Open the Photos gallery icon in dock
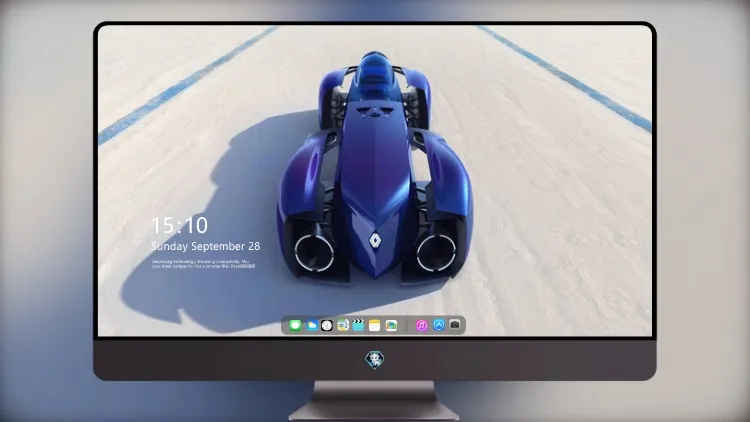750x422 pixels. pyautogui.click(x=391, y=326)
